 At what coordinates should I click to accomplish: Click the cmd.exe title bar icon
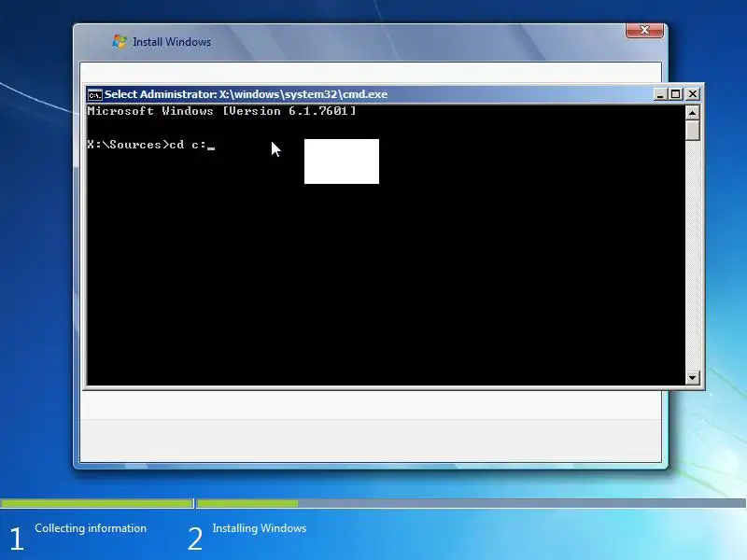(95, 95)
